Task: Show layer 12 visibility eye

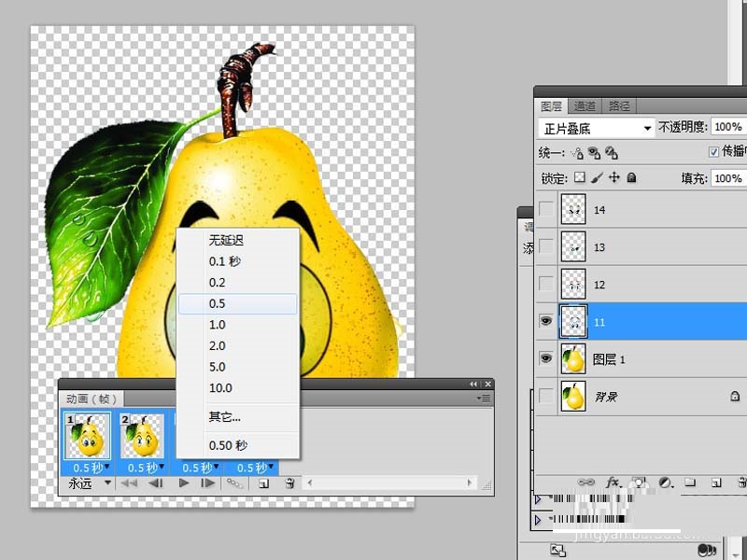Action: click(545, 284)
